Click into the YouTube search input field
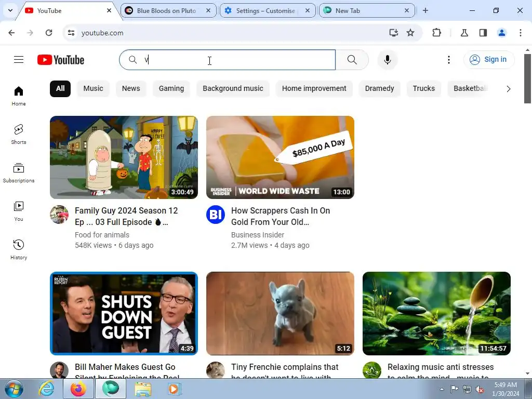 point(228,60)
